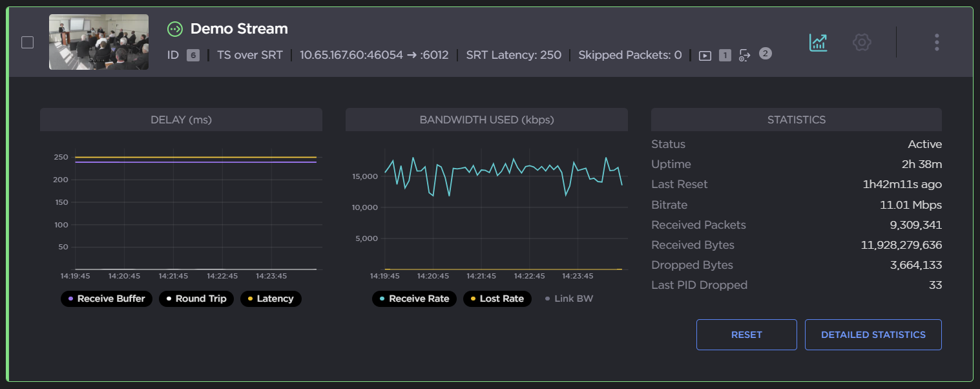The width and height of the screenshot is (980, 389).
Task: Open the stream settings gear icon
Action: pyautogui.click(x=862, y=43)
